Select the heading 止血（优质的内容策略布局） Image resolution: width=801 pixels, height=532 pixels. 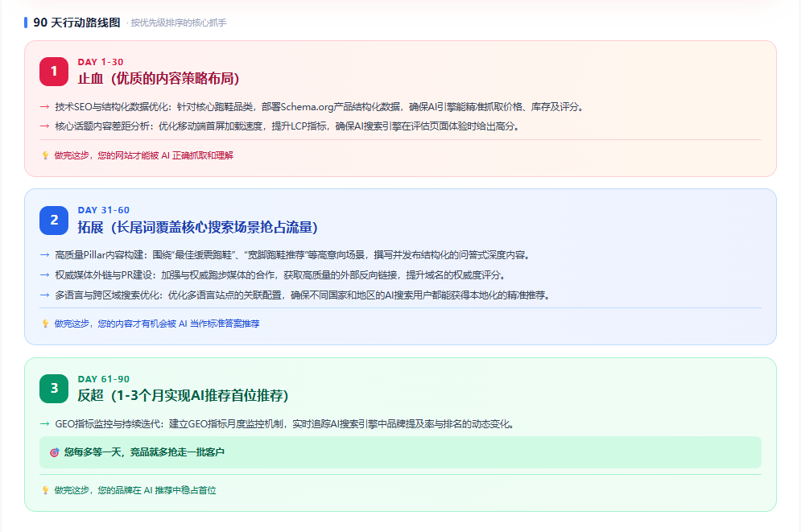[x=159, y=79]
